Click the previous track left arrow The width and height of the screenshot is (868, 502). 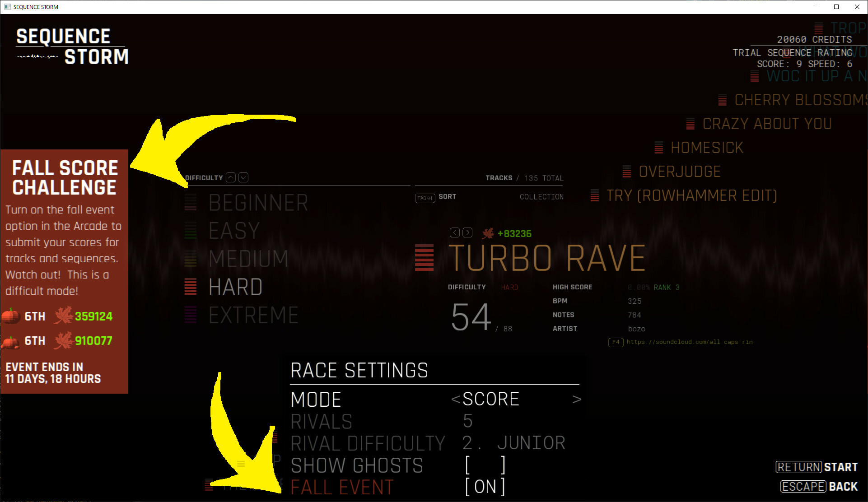coord(454,232)
